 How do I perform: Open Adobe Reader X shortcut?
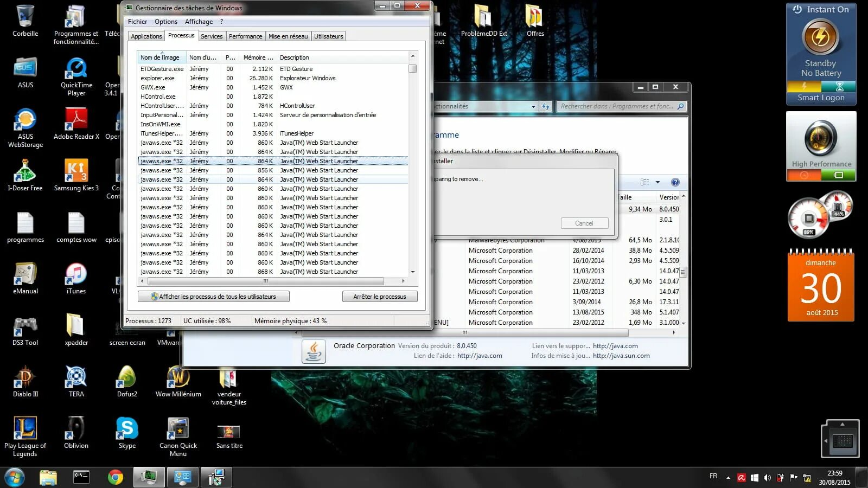(76, 124)
